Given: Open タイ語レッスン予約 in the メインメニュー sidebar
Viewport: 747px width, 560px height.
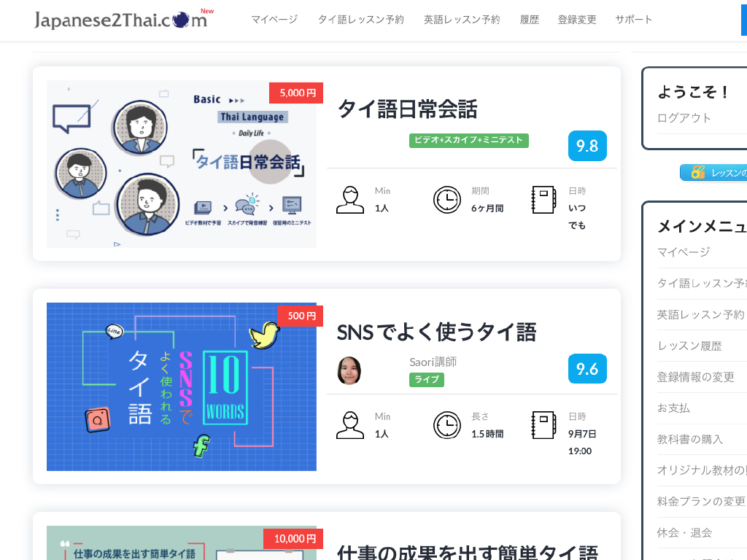Looking at the screenshot, I should coord(702,284).
